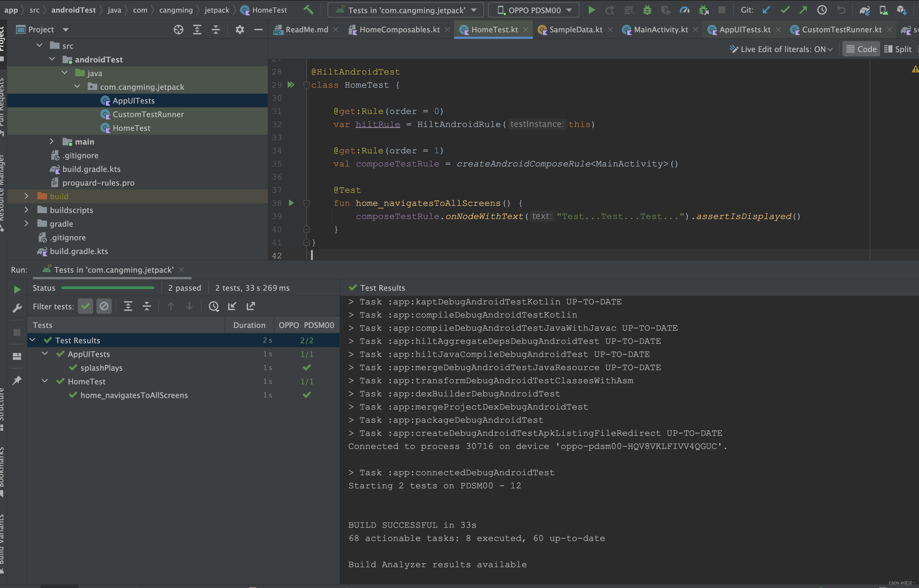The height and width of the screenshot is (588, 919).
Task: Click the Profiler icon in the toolbar
Action: pyautogui.click(x=685, y=10)
